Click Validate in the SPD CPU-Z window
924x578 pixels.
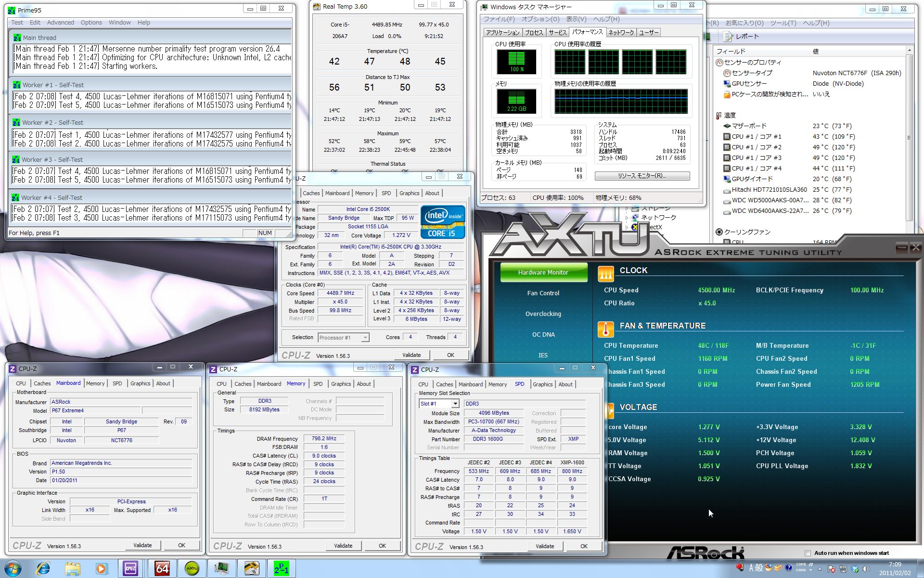(545, 546)
